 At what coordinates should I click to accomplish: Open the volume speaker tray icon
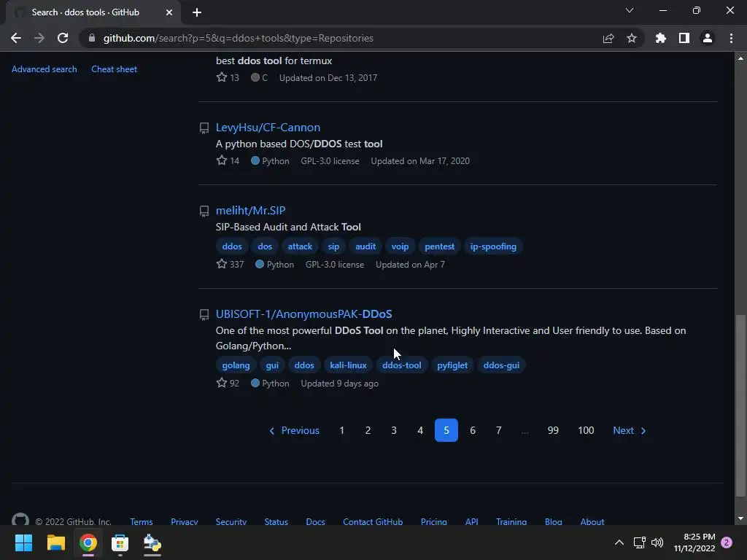657,542
